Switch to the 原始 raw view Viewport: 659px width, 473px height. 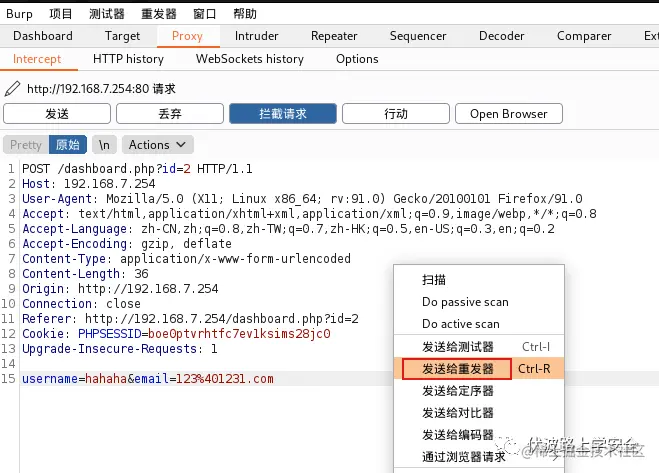pos(68,145)
